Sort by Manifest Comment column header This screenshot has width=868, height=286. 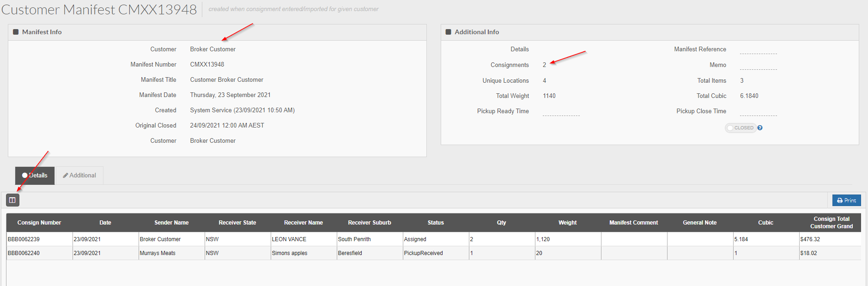pyautogui.click(x=634, y=223)
